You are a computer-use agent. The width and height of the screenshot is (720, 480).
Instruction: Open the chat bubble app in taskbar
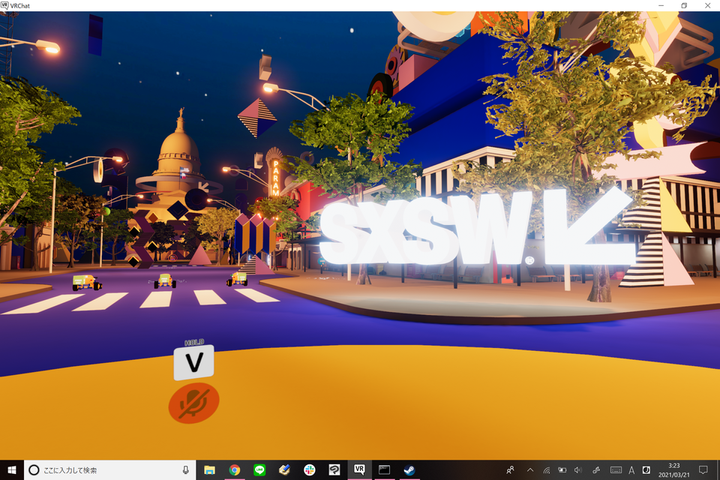point(334,470)
